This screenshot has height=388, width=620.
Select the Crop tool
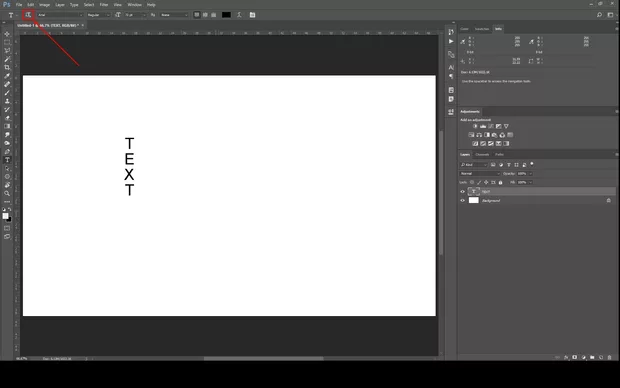[x=7, y=67]
